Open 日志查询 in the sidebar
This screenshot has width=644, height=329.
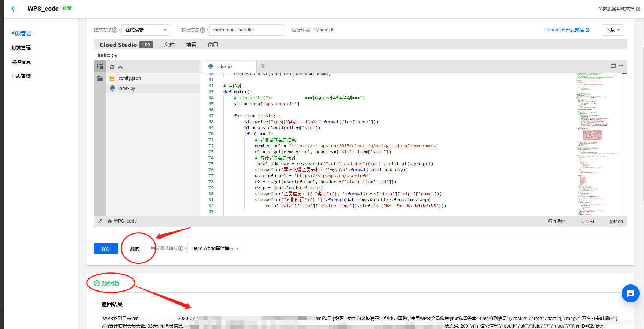21,76
